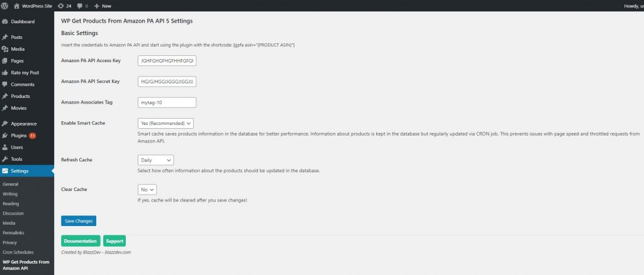Open Reading settings submenu
The image size is (644, 275).
tap(11, 203)
